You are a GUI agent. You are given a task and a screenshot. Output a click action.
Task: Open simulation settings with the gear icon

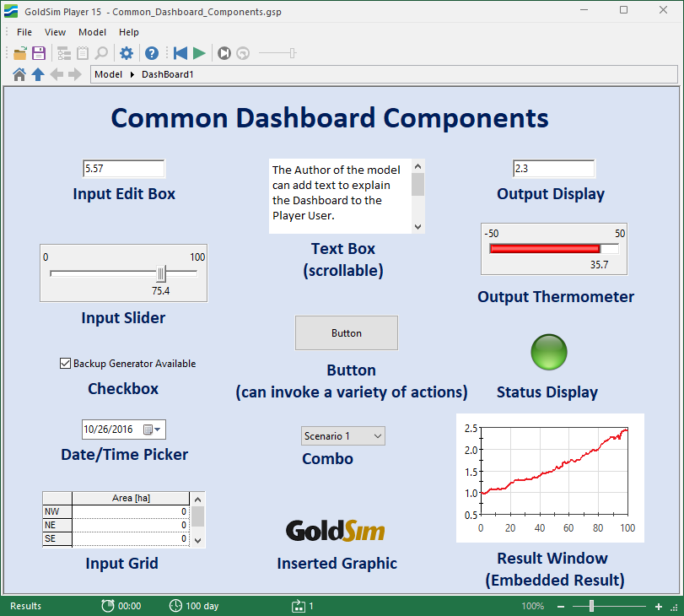(x=127, y=53)
